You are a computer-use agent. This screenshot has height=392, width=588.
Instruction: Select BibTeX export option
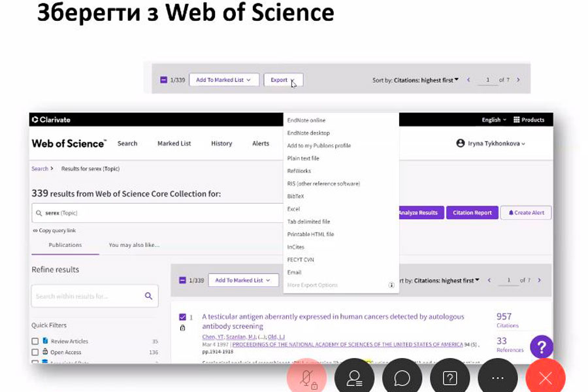coord(295,196)
